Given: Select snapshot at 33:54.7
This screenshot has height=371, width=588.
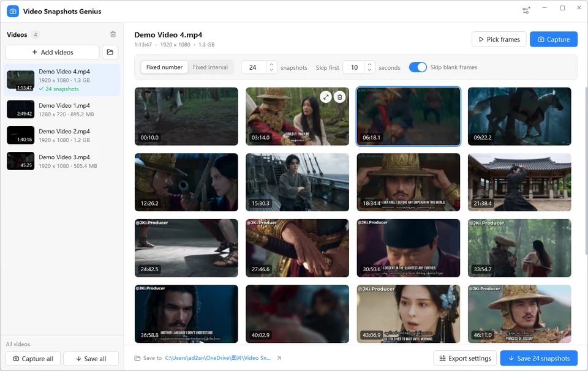Looking at the screenshot, I should pos(519,248).
